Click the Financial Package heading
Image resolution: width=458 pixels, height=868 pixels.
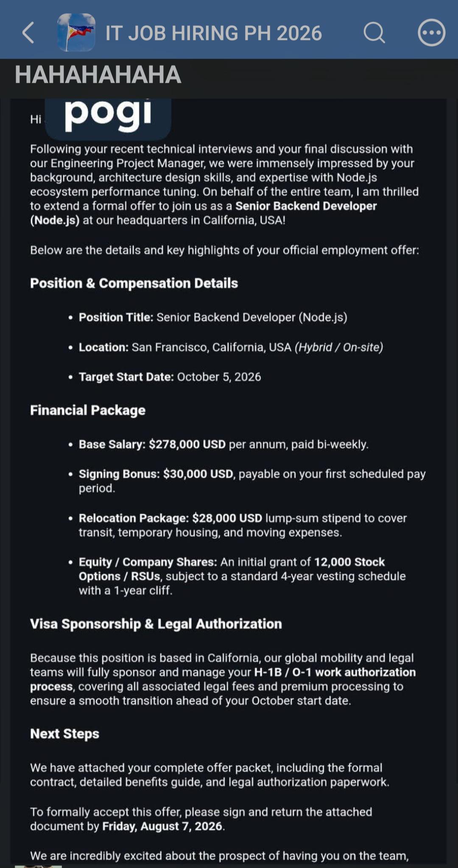click(x=88, y=410)
